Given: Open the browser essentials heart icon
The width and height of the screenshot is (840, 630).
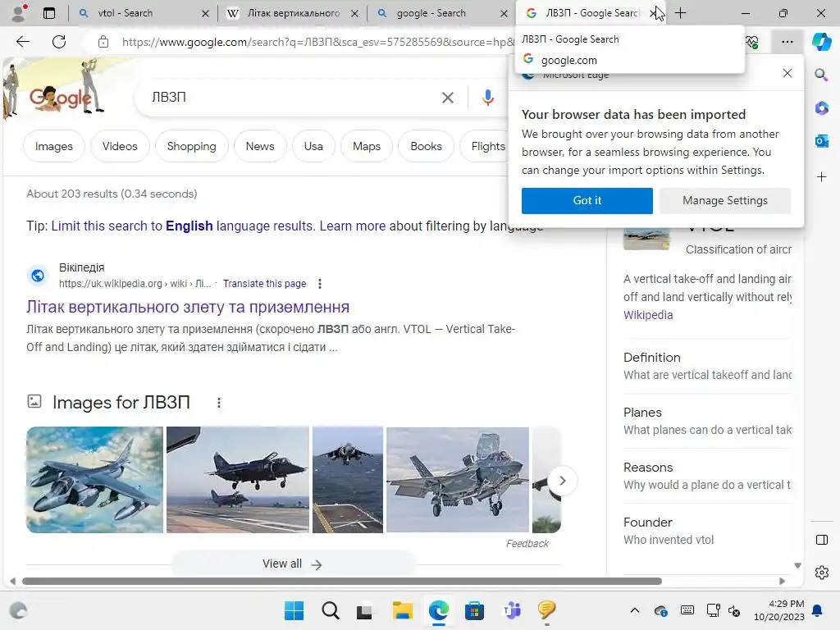Looking at the screenshot, I should (x=751, y=42).
